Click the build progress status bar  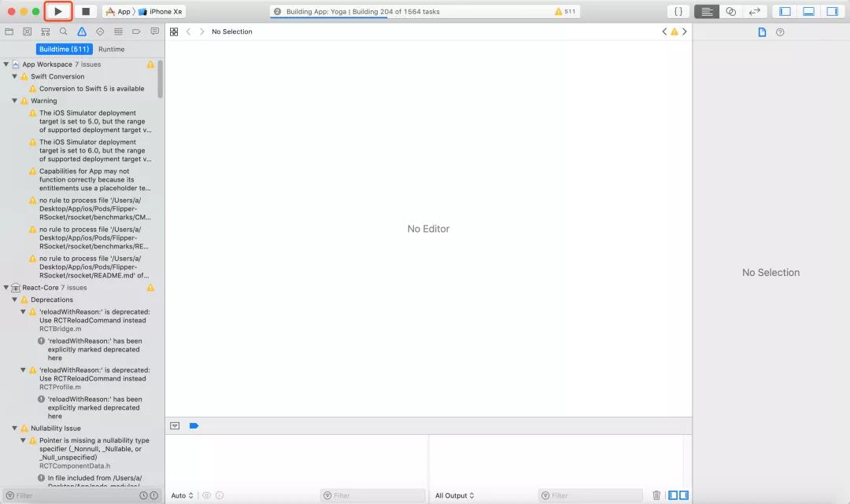tap(425, 11)
